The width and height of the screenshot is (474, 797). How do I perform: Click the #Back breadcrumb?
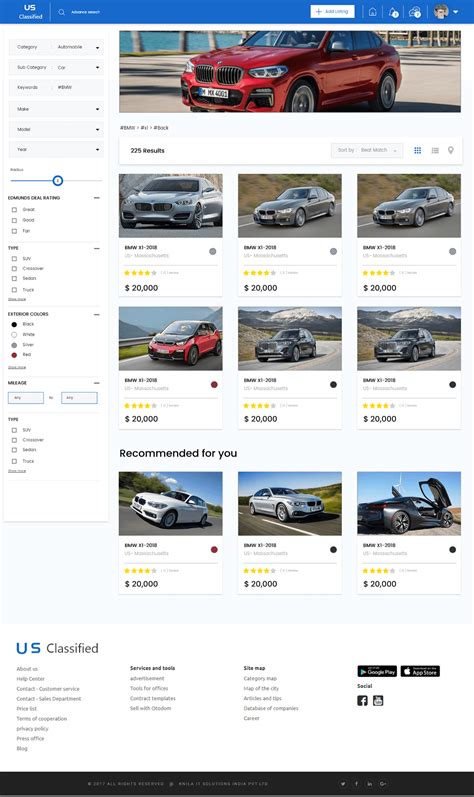click(161, 128)
